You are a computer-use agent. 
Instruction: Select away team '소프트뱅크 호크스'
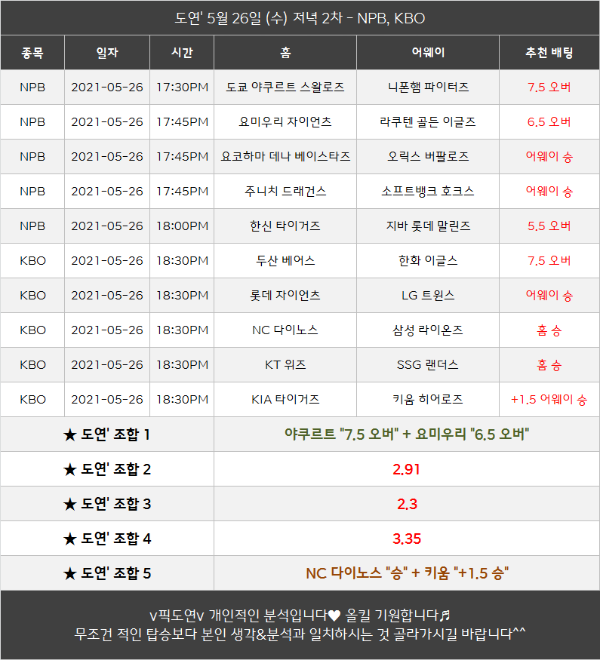[x=428, y=192]
